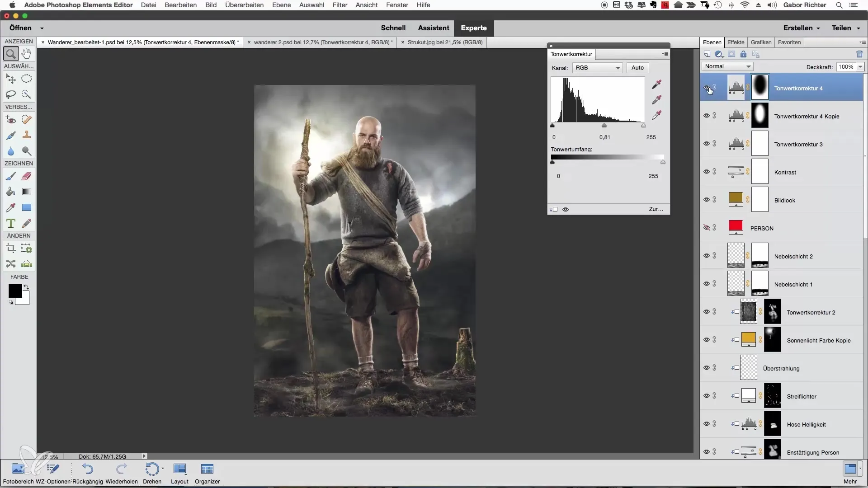Hide the Nebelschicht 1 layer
This screenshot has width=868, height=488.
707,284
